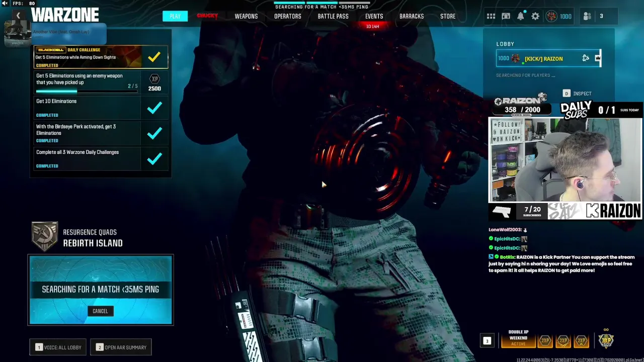Click the top Searching for a Match status

pyautogui.click(x=321, y=7)
